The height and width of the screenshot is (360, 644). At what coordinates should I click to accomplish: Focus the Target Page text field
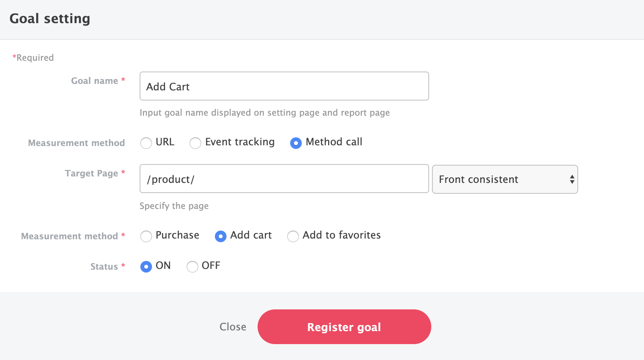(x=284, y=179)
